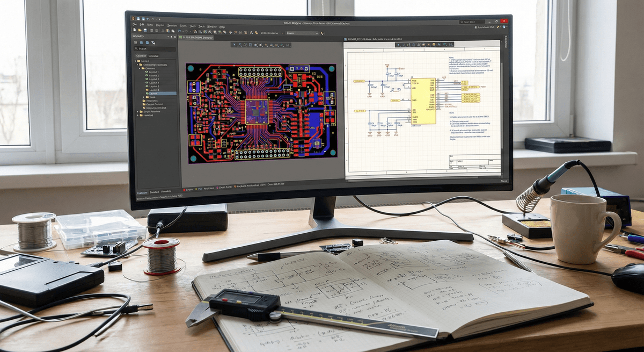The height and width of the screenshot is (352, 644).
Task: Open the Search field magnifier in the Layouts panel
Action: (x=136, y=48)
